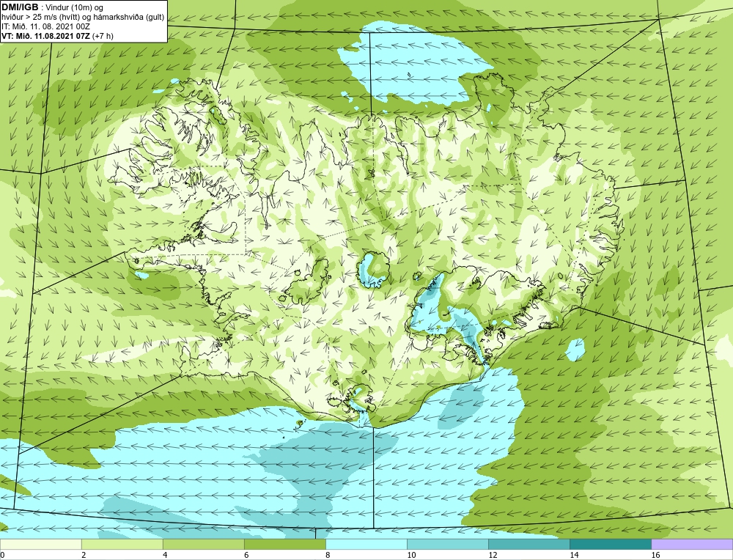
Task: Click the purple above-16 m/s legend swatch
Action: coord(692,544)
